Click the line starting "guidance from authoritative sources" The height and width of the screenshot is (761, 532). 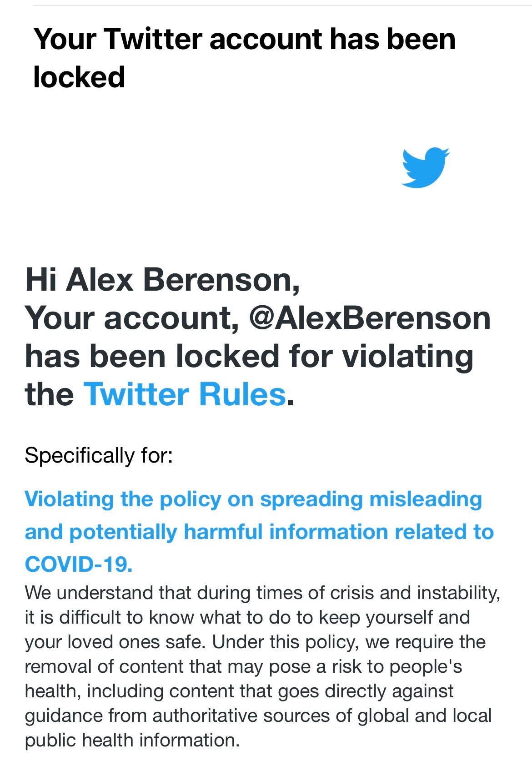(258, 716)
